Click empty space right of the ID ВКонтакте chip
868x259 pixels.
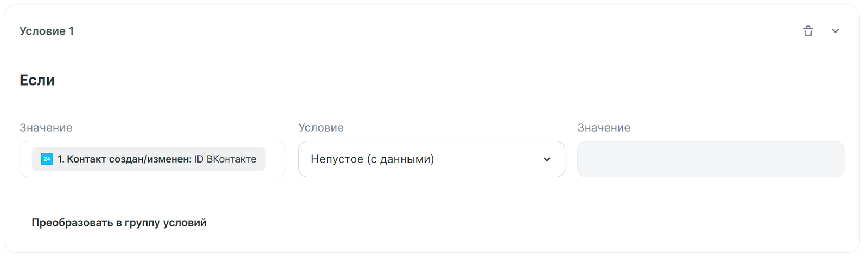(275, 159)
